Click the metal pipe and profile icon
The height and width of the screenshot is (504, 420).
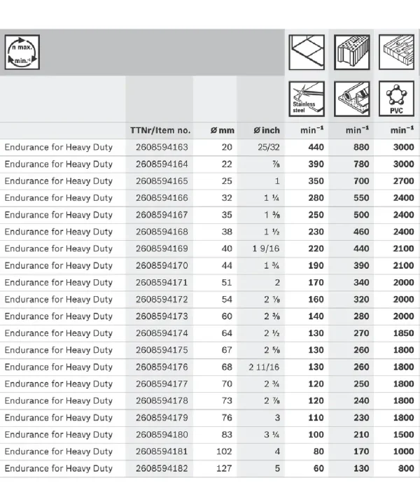point(352,99)
